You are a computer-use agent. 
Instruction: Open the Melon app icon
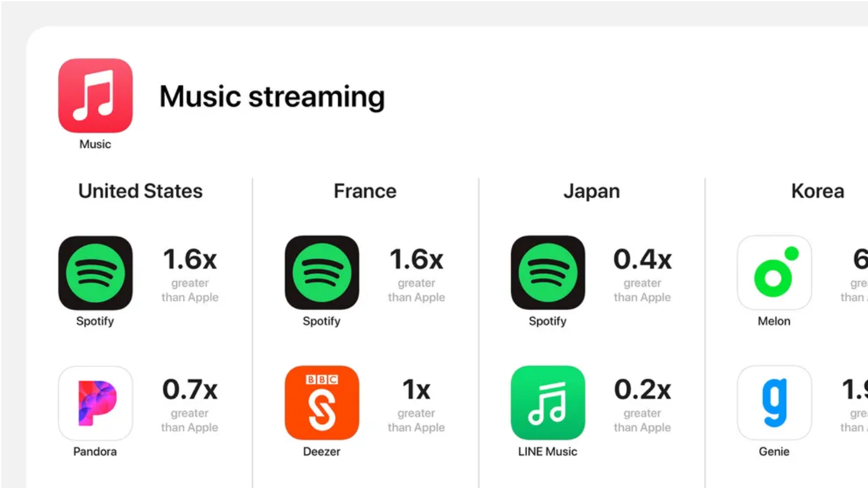tap(774, 273)
